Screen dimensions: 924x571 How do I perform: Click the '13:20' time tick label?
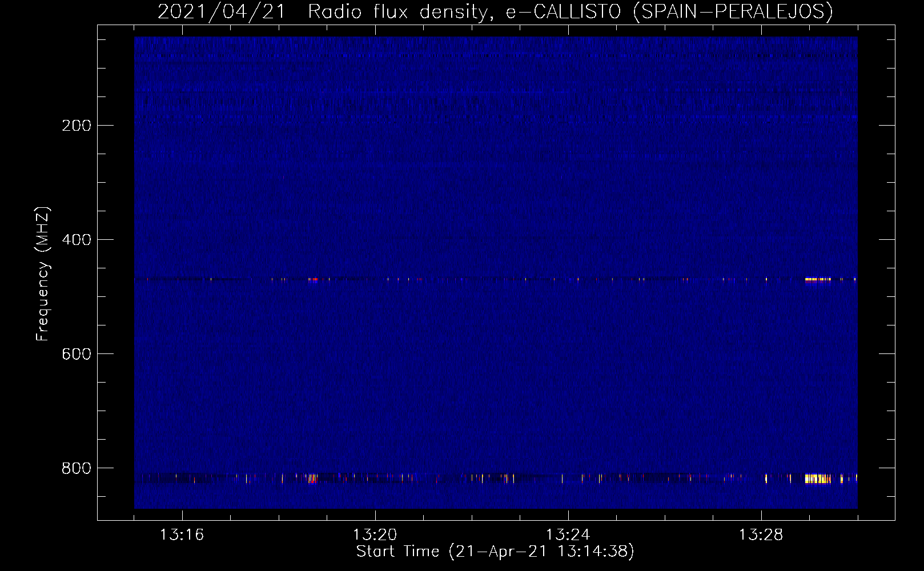point(375,535)
